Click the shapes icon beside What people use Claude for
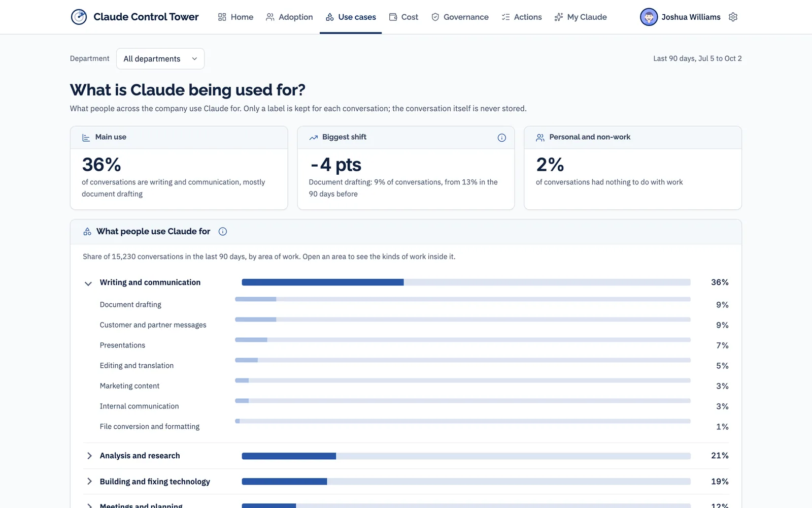The height and width of the screenshot is (508, 812). (87, 232)
